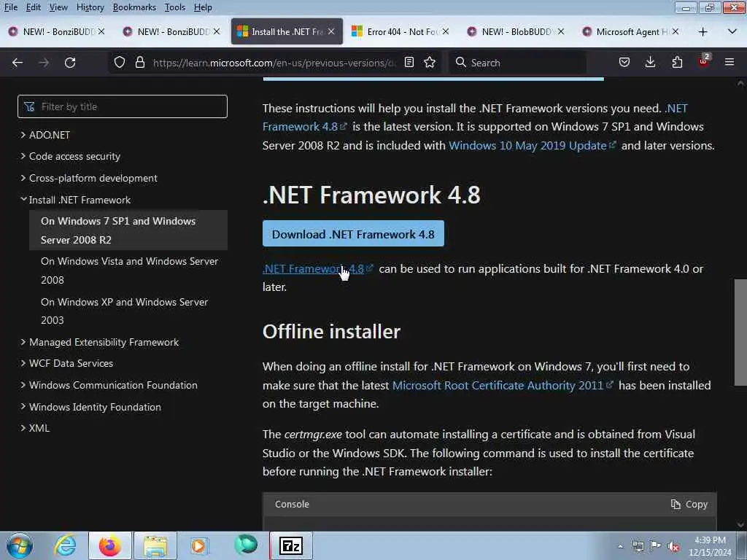Launch Internet Explorer from taskbar

pos(65,545)
